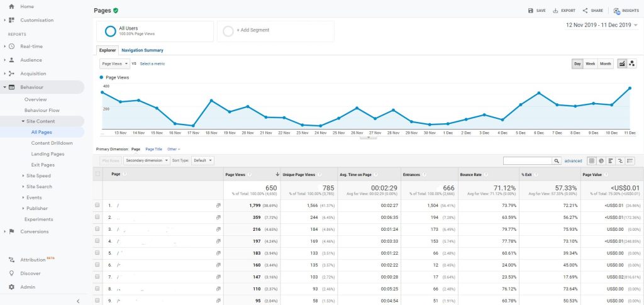Open the All Users segment box
The height and width of the screenshot is (305, 644).
pyautogui.click(x=155, y=31)
